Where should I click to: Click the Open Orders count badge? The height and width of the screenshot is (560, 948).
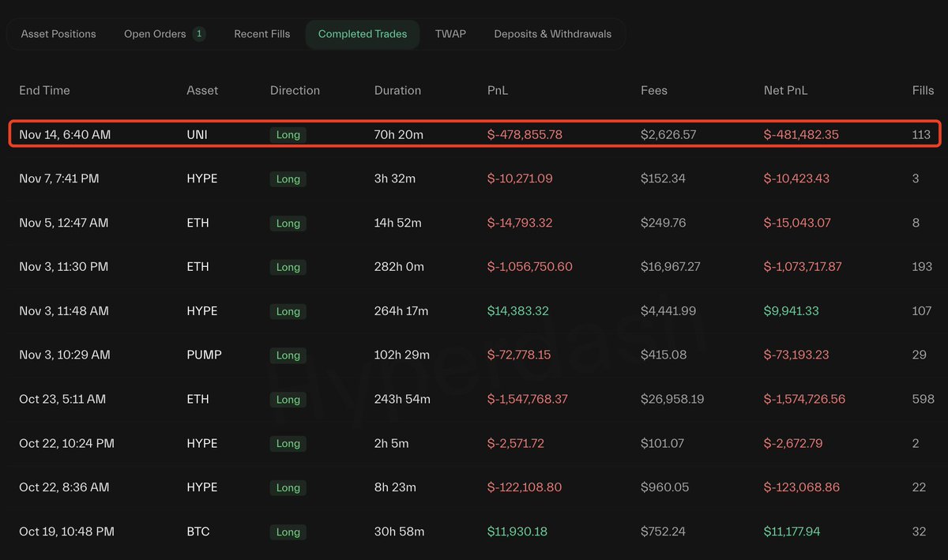[x=199, y=34]
